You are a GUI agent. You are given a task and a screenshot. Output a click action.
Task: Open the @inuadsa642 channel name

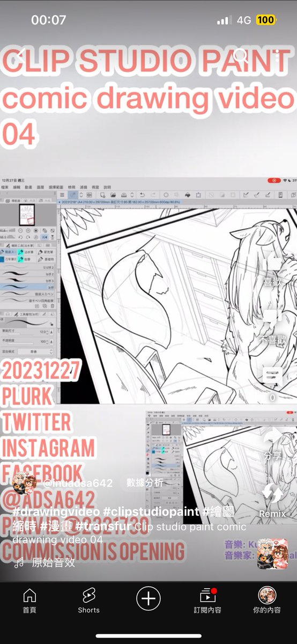point(78,483)
